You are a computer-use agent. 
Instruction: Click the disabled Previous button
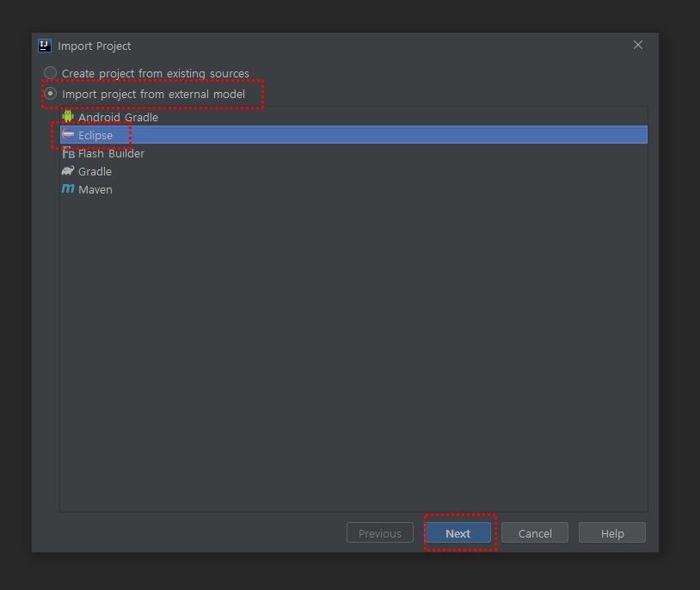[x=380, y=533]
